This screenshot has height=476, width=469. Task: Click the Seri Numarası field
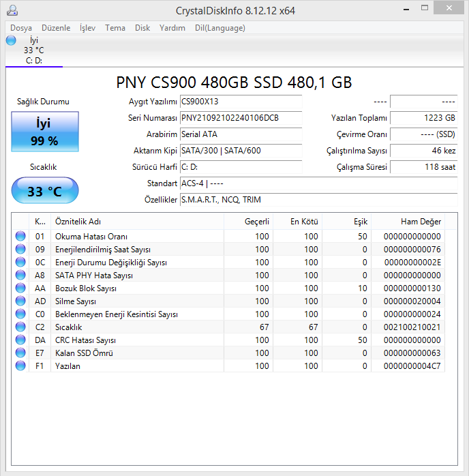241,118
